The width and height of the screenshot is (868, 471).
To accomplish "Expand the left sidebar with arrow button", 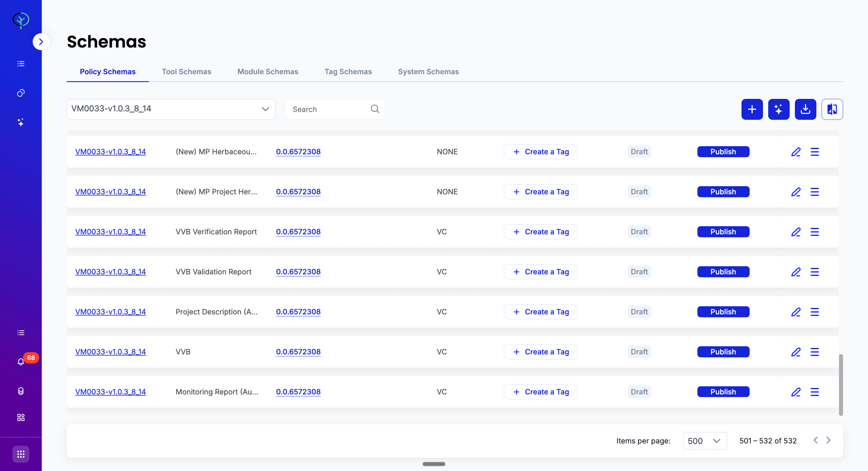I will [x=41, y=42].
